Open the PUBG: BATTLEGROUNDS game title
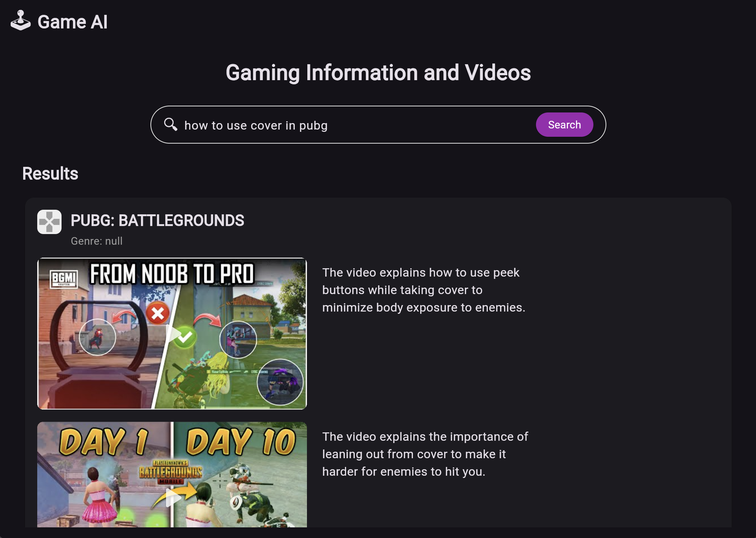The image size is (756, 538). (x=157, y=221)
